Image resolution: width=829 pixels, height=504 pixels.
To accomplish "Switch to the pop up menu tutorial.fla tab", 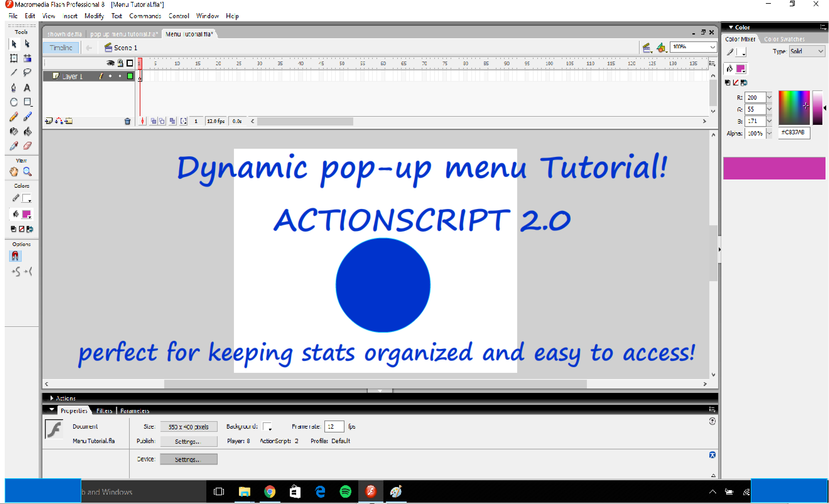I will click(x=123, y=34).
